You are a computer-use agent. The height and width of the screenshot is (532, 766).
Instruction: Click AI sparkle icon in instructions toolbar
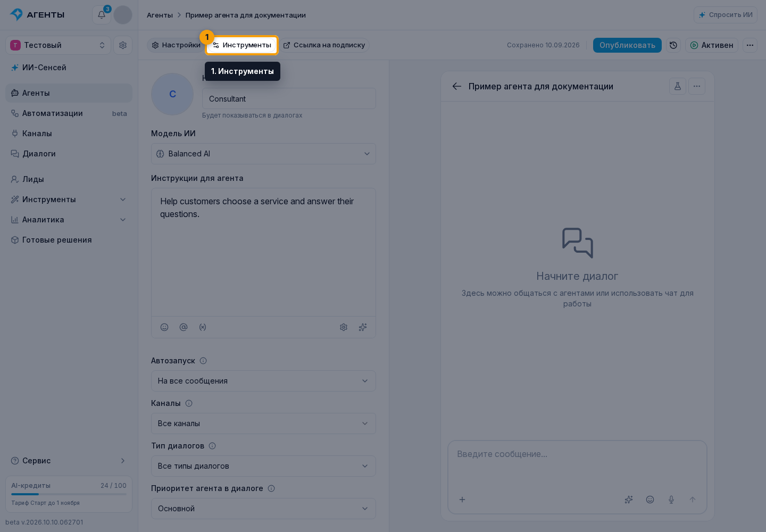click(363, 327)
